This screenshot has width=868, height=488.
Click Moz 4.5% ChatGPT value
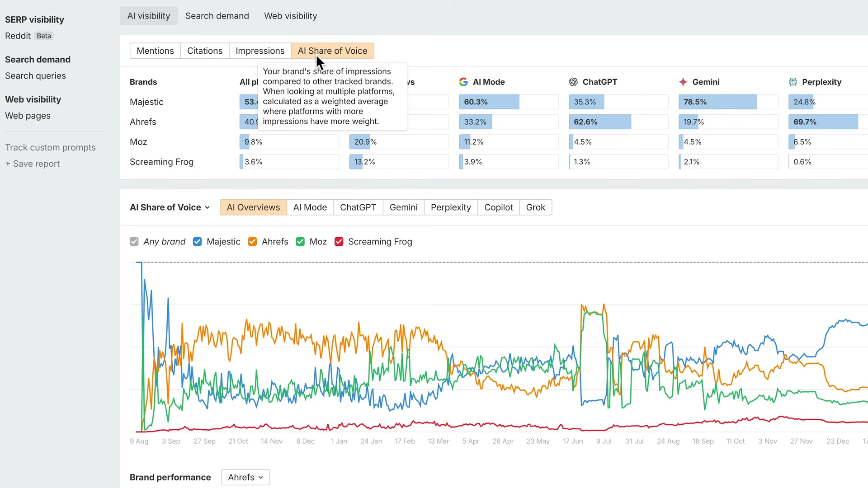coord(583,142)
